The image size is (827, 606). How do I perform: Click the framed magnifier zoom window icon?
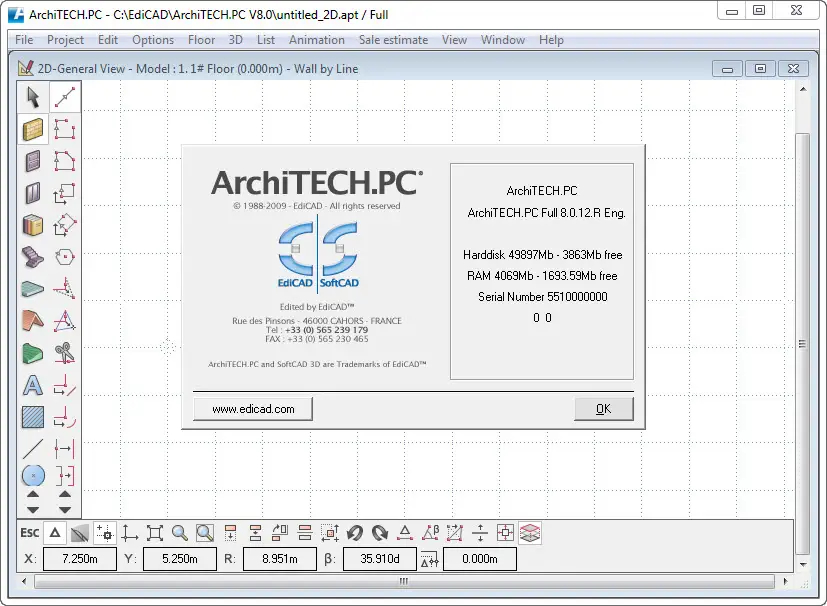click(205, 533)
